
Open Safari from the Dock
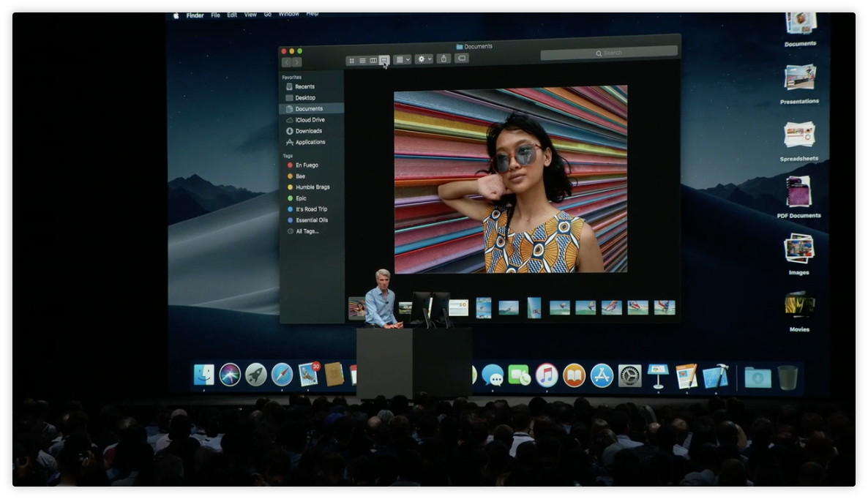pyautogui.click(x=282, y=375)
